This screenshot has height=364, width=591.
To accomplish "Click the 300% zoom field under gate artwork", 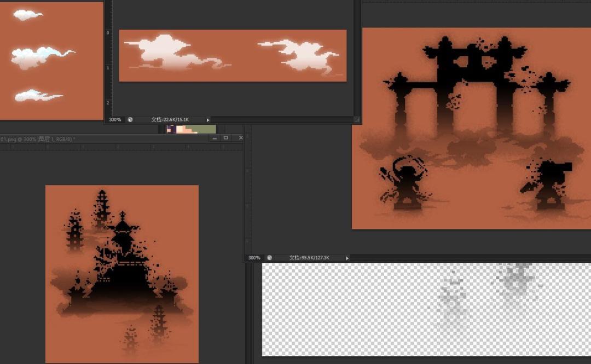I will coord(254,258).
